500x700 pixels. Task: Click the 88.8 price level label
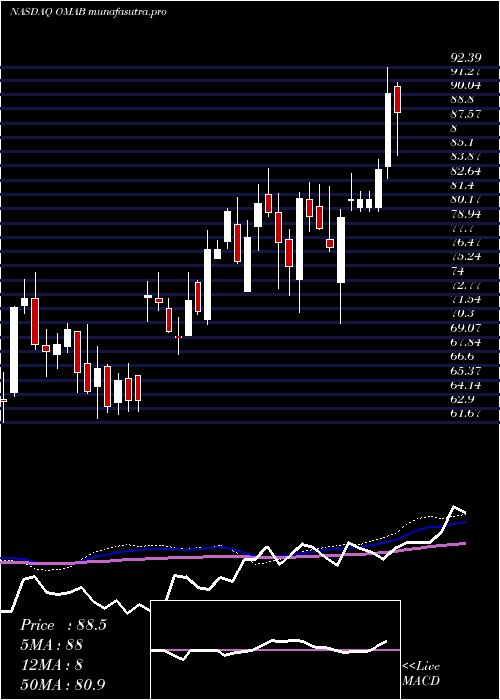[462, 100]
